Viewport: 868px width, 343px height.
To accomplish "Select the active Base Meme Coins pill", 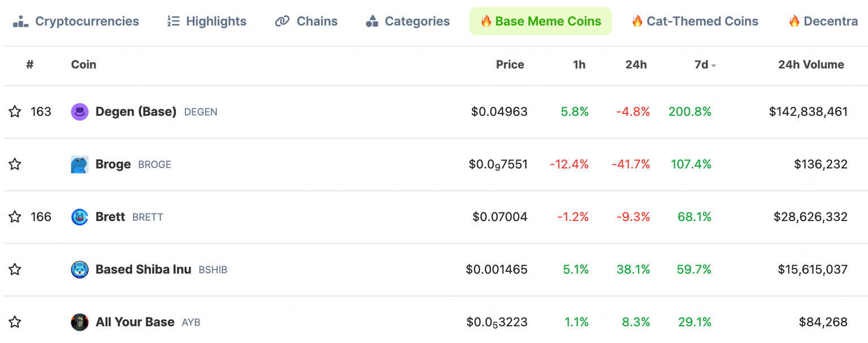I will tap(540, 21).
